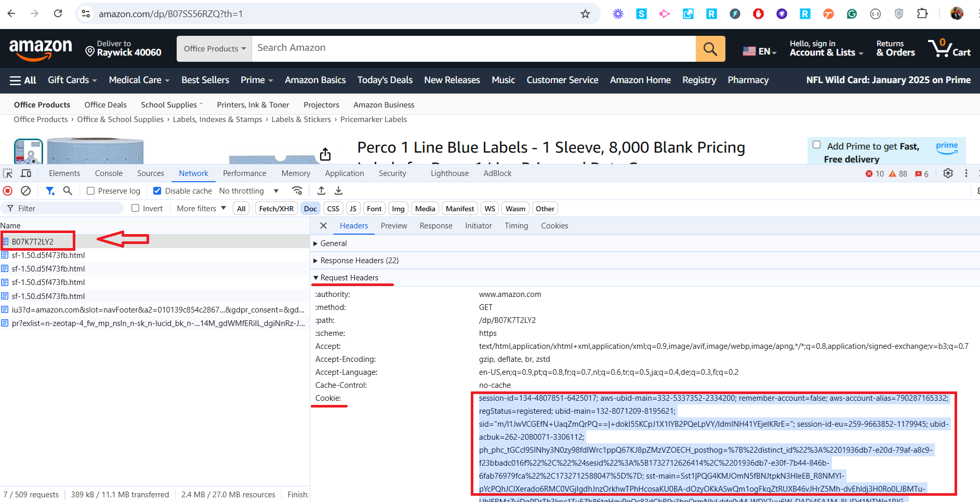
Task: Filter requests by Fetch/XHR
Action: tap(276, 209)
